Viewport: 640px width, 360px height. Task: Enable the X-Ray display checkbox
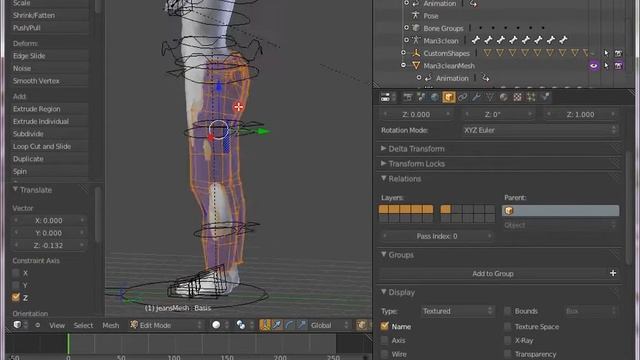click(507, 340)
